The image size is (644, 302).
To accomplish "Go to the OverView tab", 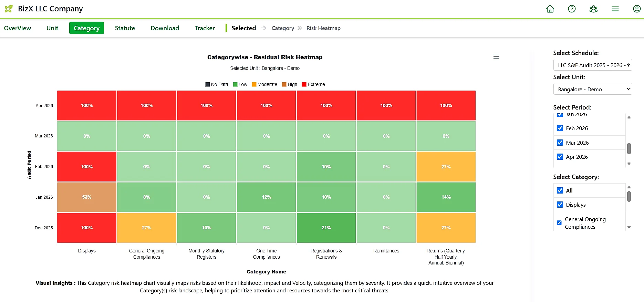I will [x=18, y=28].
